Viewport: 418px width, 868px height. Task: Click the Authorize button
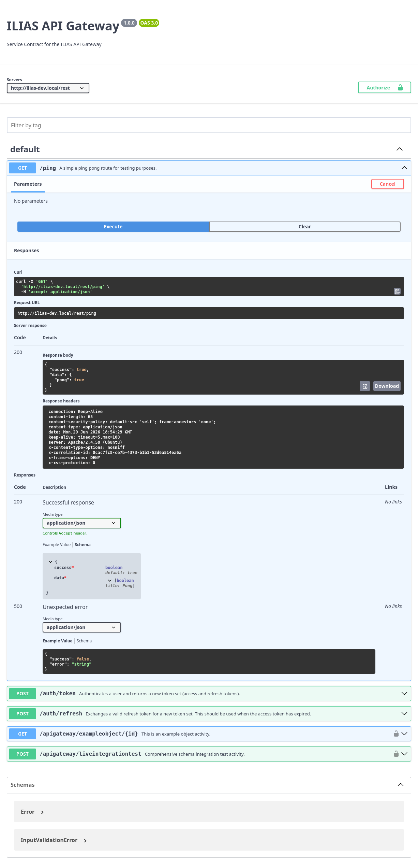click(x=385, y=87)
